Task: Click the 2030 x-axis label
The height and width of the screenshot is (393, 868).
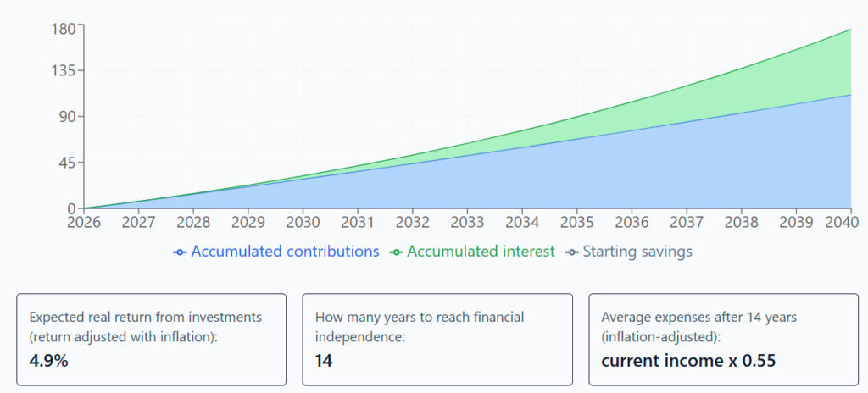Action: coord(303,222)
